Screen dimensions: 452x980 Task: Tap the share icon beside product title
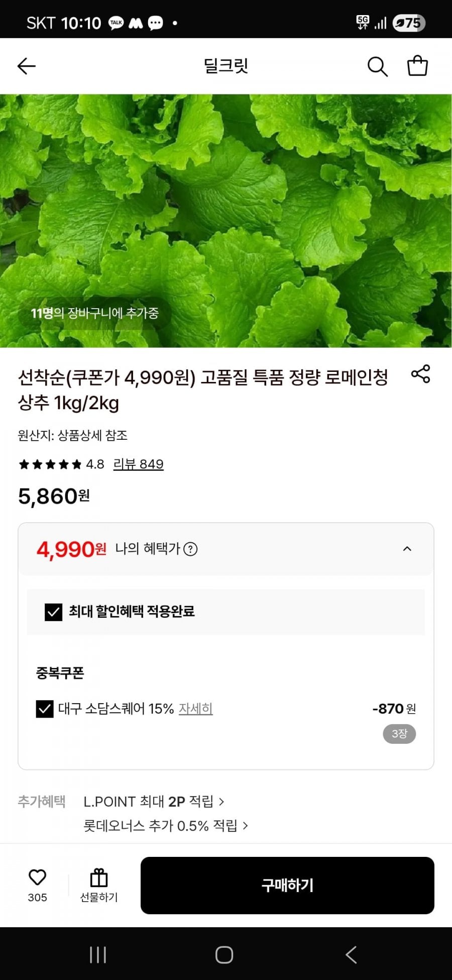point(420,374)
